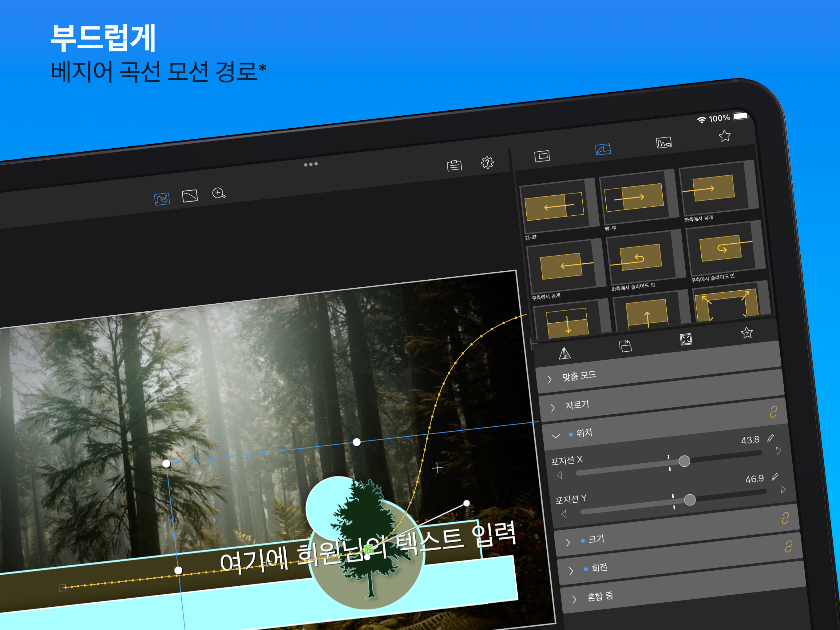Screen dimensions: 840x630
Task: Tap the motion path edit icon
Action: (162, 199)
